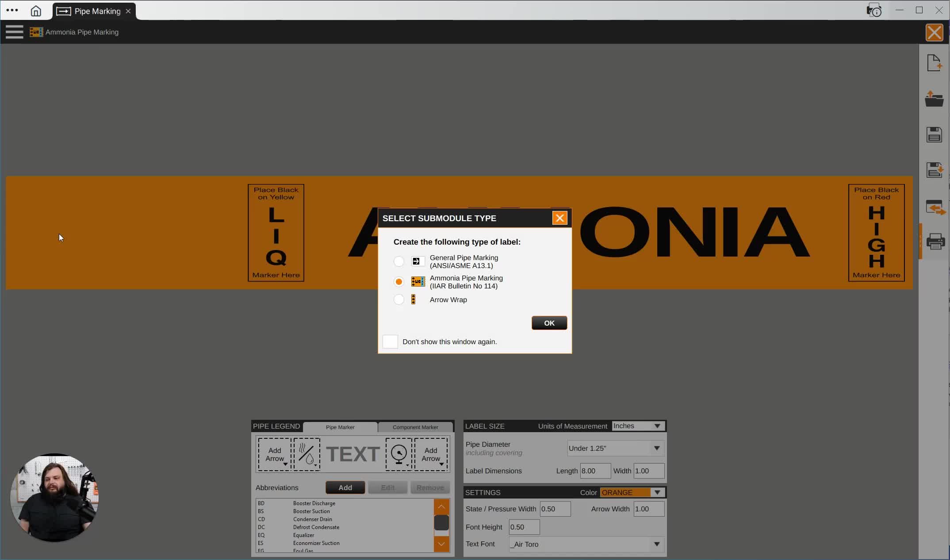Image resolution: width=950 pixels, height=560 pixels.
Task: Open the state liquid/vapor marker selector
Action: (x=306, y=454)
